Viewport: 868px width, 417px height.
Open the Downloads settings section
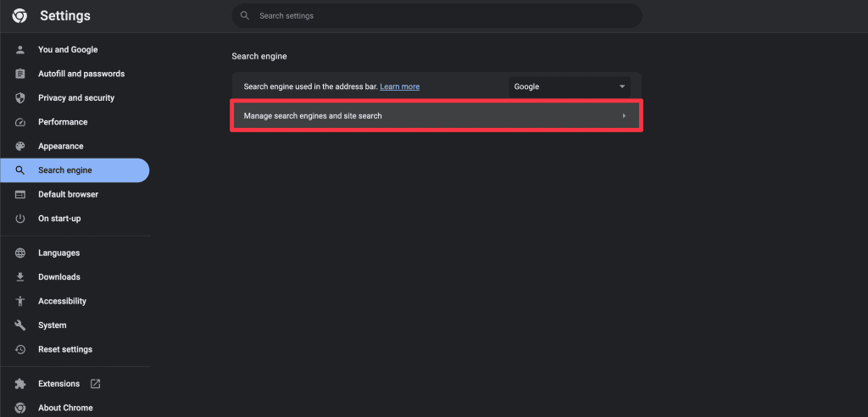point(58,277)
